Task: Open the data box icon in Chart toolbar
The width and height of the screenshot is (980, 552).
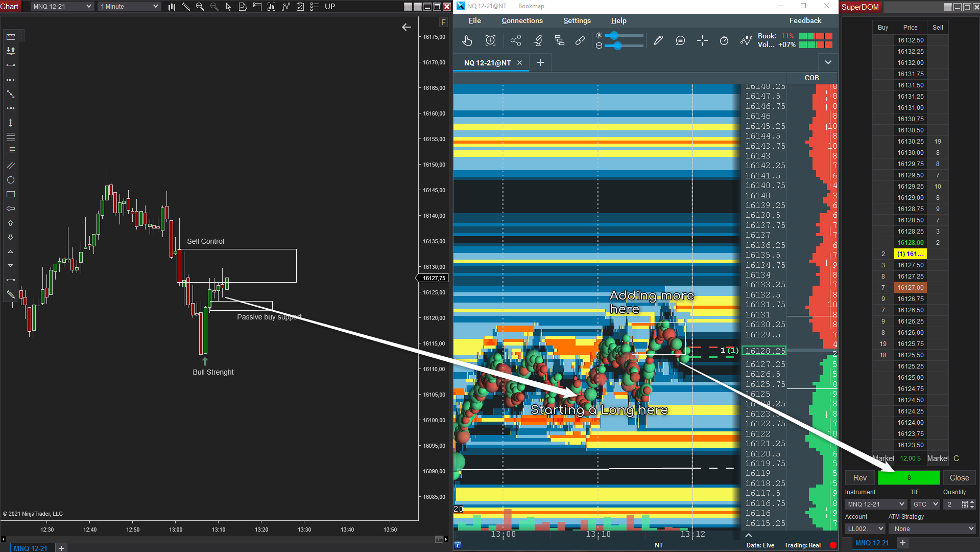Action: click(243, 7)
